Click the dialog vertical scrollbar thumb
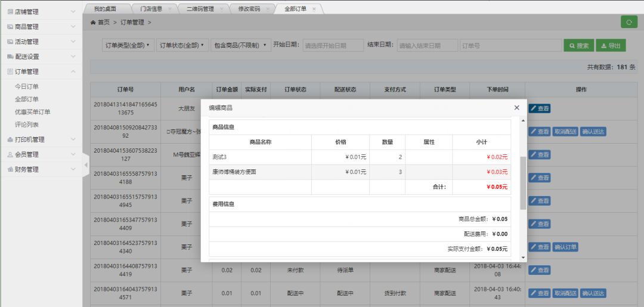This screenshot has width=644, height=307. coord(523,182)
